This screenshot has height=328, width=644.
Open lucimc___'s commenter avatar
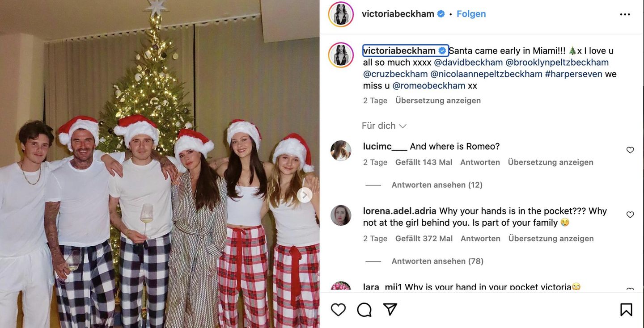point(341,151)
